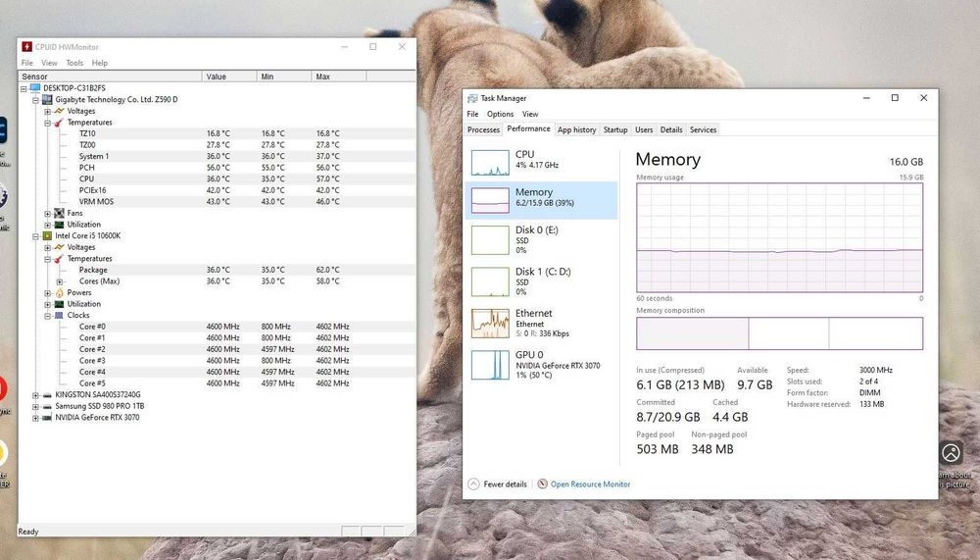
Task: Open the HWMonitor Tools menu
Action: coord(74,63)
